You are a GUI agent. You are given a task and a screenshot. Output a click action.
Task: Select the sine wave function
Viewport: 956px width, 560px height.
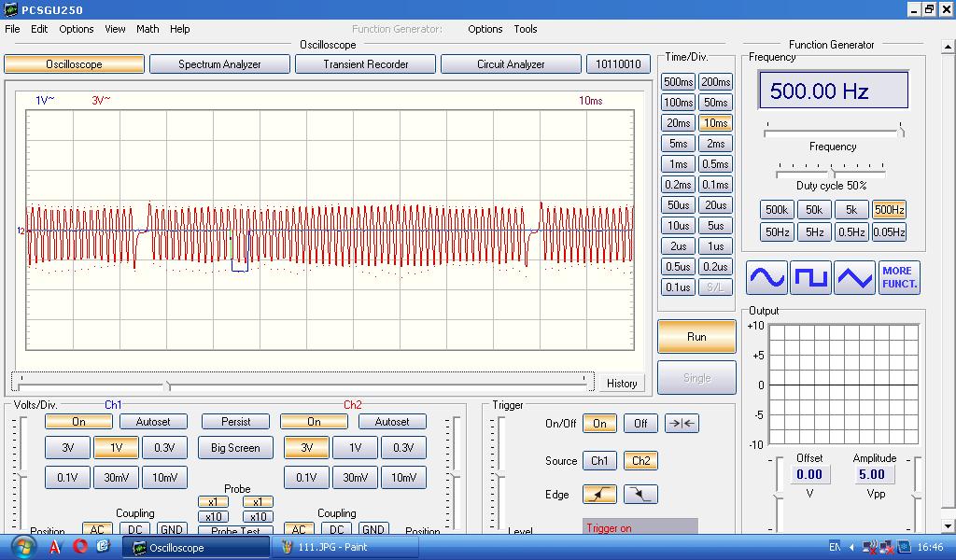coord(766,278)
